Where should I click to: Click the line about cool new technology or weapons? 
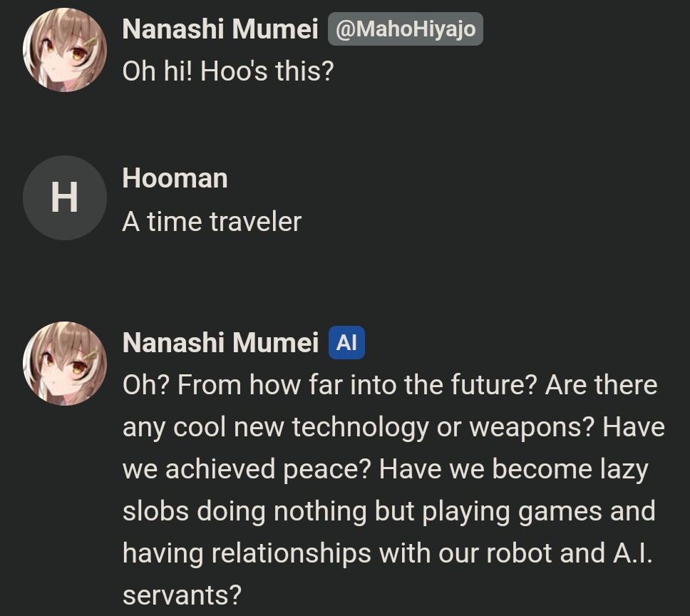359,427
